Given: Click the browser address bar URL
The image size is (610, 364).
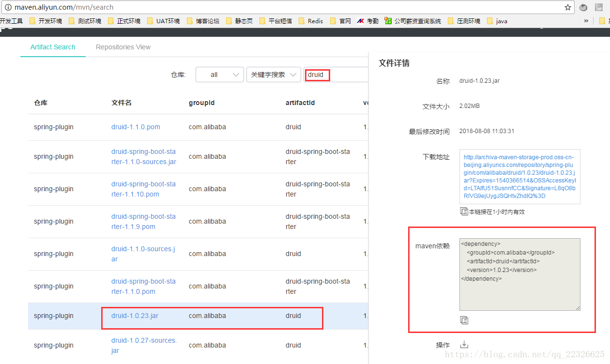Looking at the screenshot, I should [x=64, y=7].
